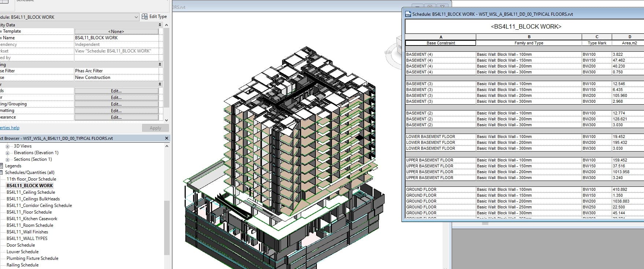
Task: Click the Project Browser scrollbar thumb
Action: pos(167,228)
